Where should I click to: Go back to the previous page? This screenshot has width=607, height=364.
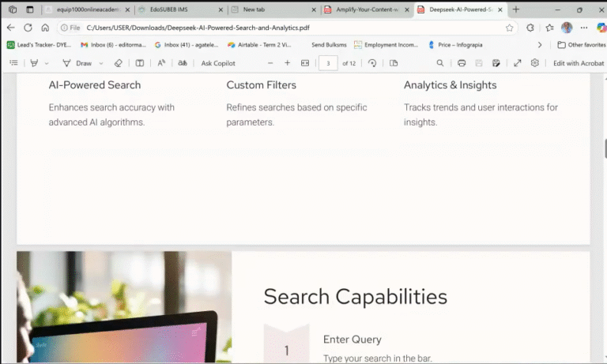[x=11, y=28]
